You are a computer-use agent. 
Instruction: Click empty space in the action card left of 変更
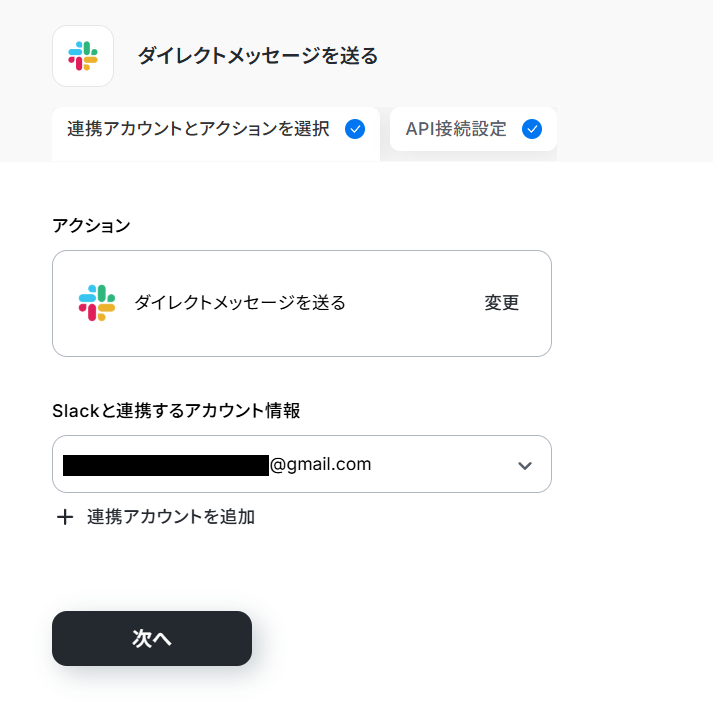click(410, 303)
